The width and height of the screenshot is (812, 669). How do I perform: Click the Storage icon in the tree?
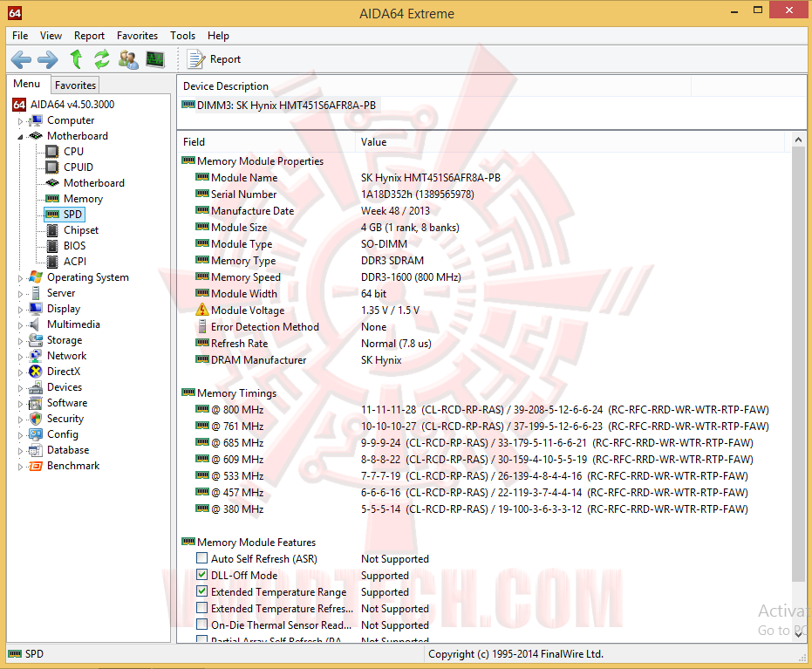tap(36, 340)
